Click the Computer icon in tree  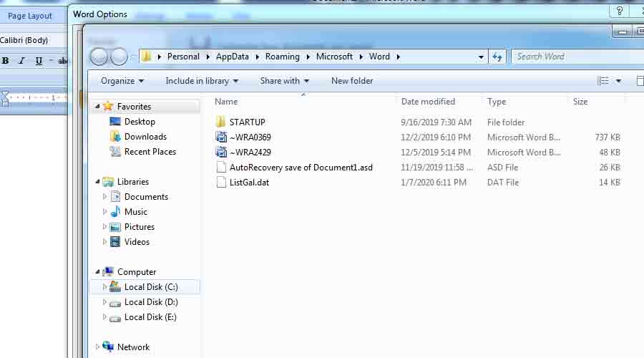(108, 271)
